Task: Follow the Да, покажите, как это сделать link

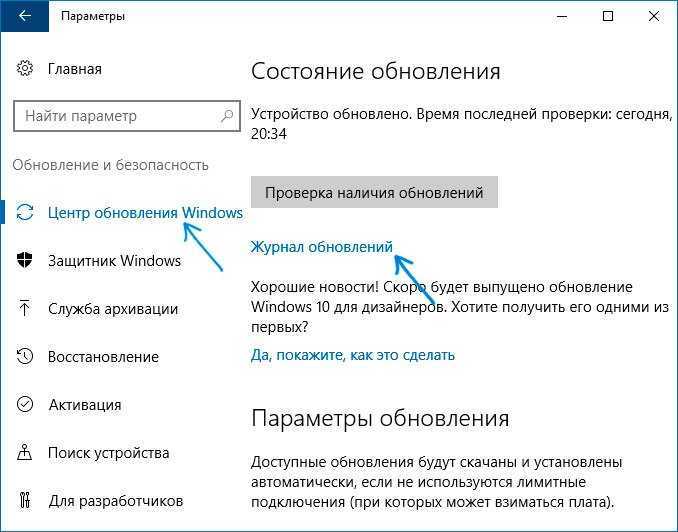Action: (353, 355)
